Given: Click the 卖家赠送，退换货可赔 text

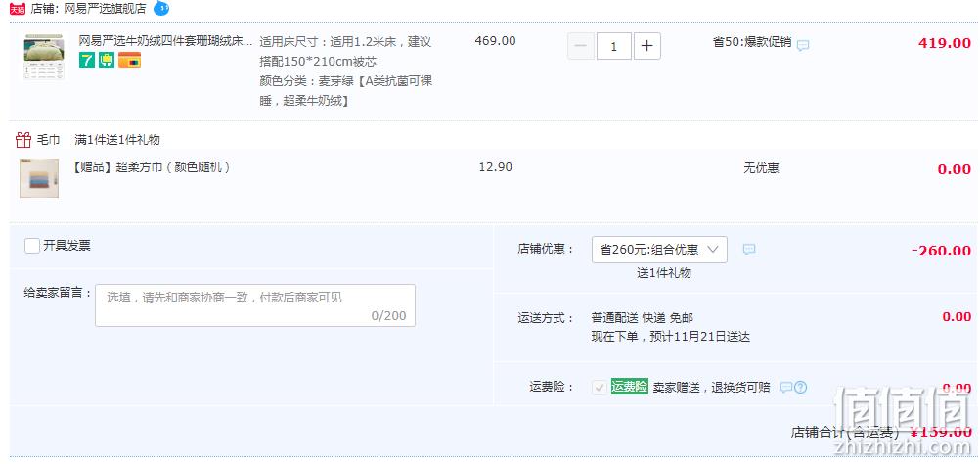Looking at the screenshot, I should click(712, 387).
